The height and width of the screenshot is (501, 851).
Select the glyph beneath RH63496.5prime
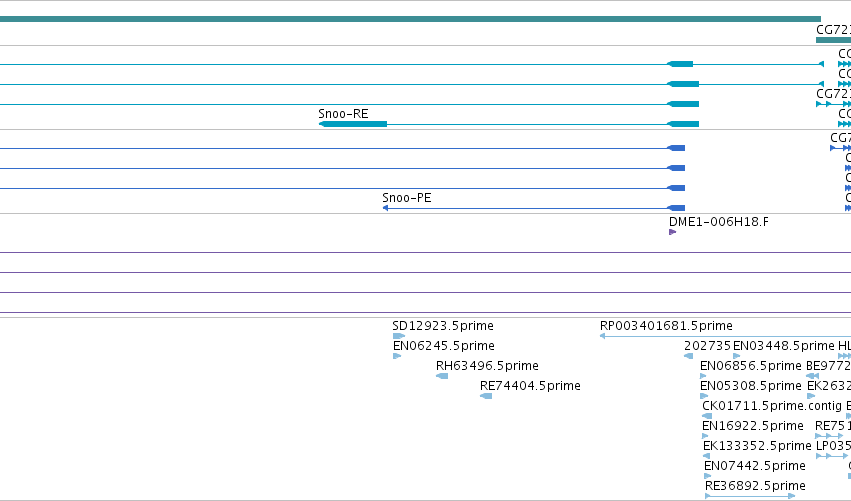coord(442,376)
